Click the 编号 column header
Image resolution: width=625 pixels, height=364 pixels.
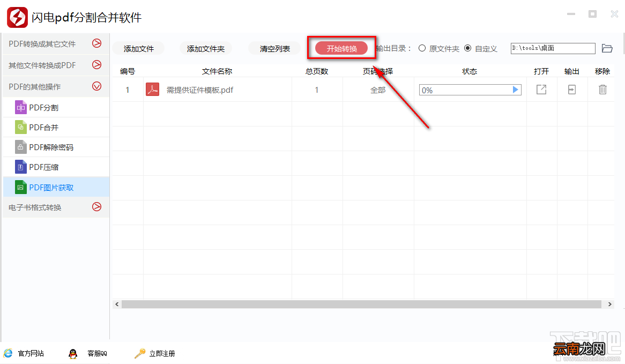click(x=128, y=71)
